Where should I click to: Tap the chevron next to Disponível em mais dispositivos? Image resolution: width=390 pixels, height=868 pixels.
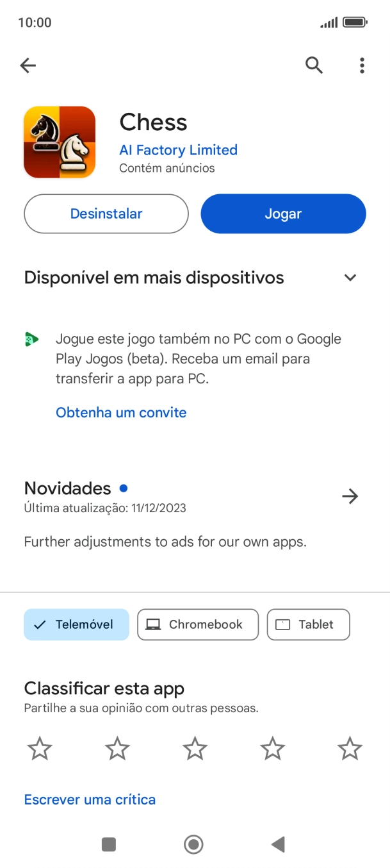pos(350,277)
